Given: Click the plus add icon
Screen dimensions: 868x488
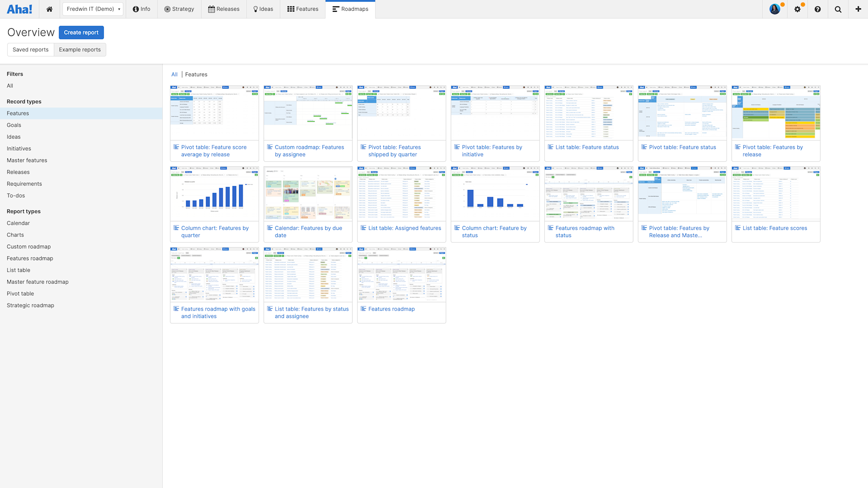Looking at the screenshot, I should 858,9.
